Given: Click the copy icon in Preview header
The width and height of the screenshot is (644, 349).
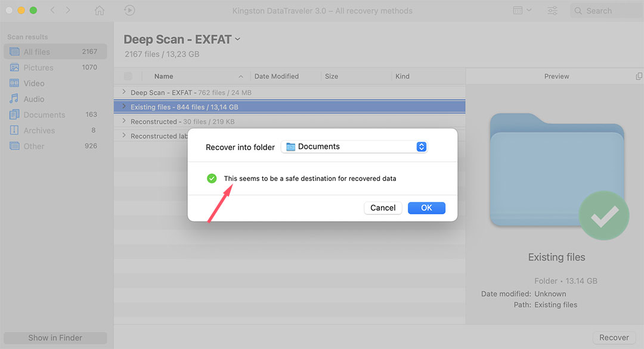Looking at the screenshot, I should click(x=639, y=76).
